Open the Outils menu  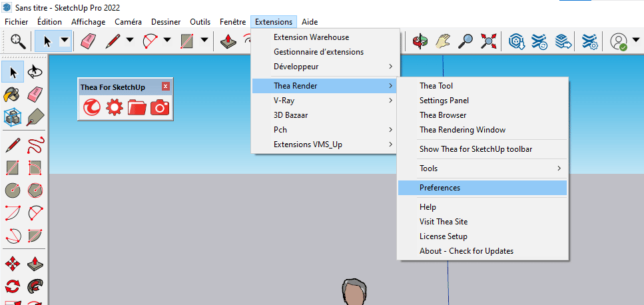tap(200, 22)
